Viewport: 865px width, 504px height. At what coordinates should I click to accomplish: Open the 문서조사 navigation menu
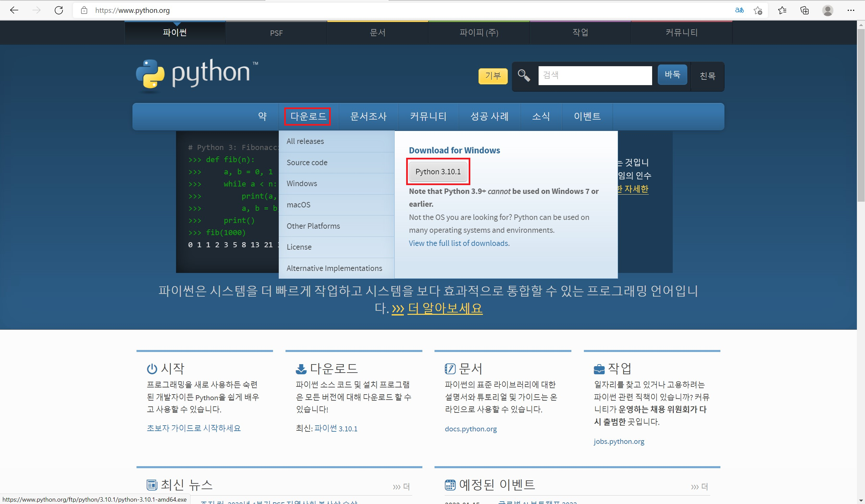[x=368, y=116]
